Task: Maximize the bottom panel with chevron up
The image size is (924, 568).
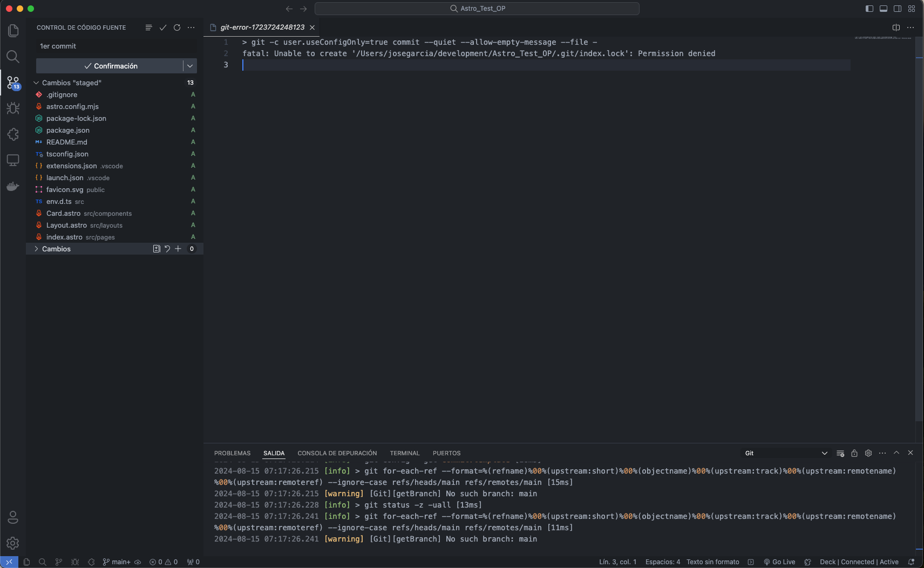Action: point(896,453)
